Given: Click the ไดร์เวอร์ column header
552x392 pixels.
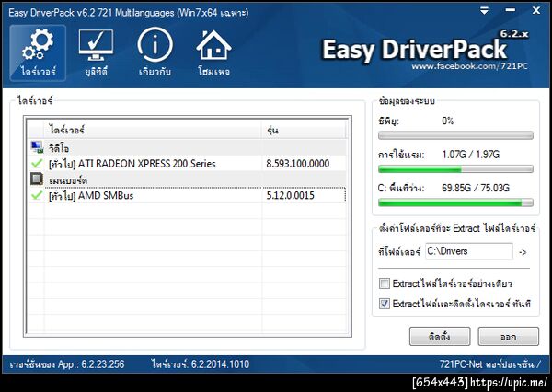Looking at the screenshot, I should tap(153, 130).
